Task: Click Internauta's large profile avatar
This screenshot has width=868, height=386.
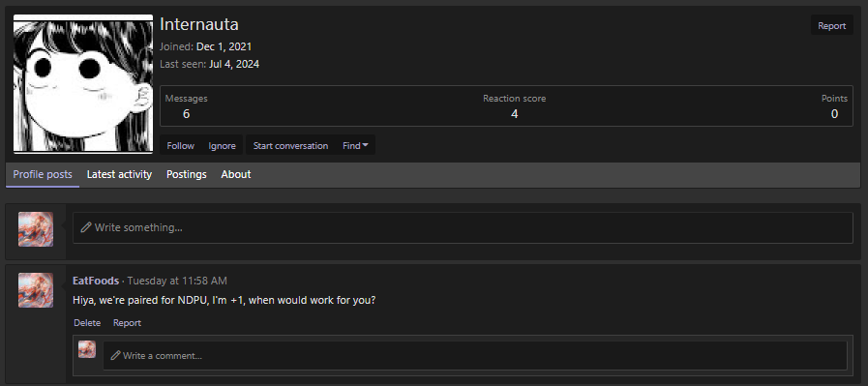Action: click(x=83, y=83)
